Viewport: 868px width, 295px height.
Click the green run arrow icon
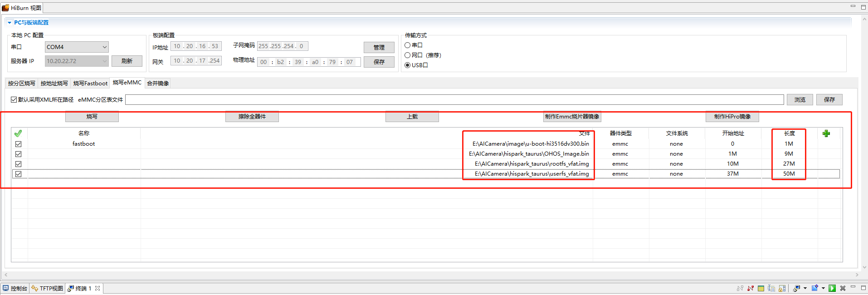click(832, 288)
